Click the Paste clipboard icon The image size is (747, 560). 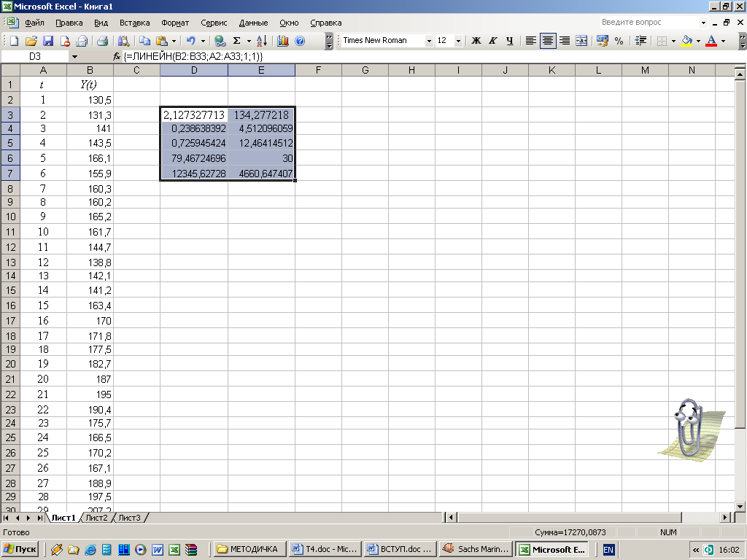tap(162, 41)
